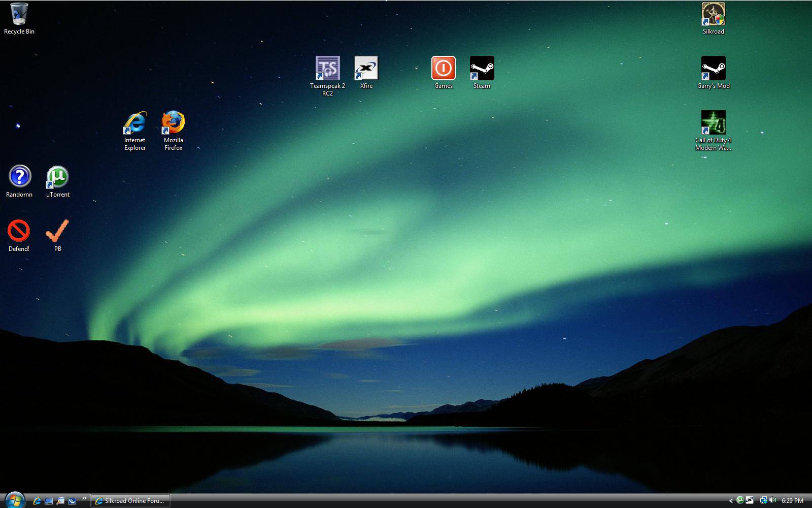Screen dimensions: 812x508
Task: Click the red Games icon
Action: 443,73
